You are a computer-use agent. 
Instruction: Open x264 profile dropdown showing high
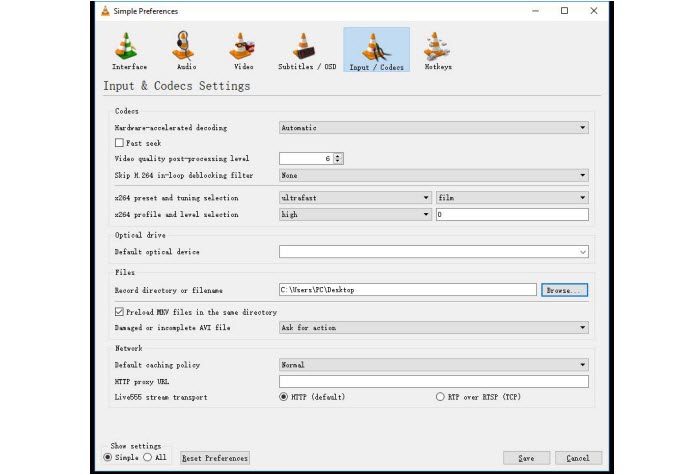tap(355, 215)
